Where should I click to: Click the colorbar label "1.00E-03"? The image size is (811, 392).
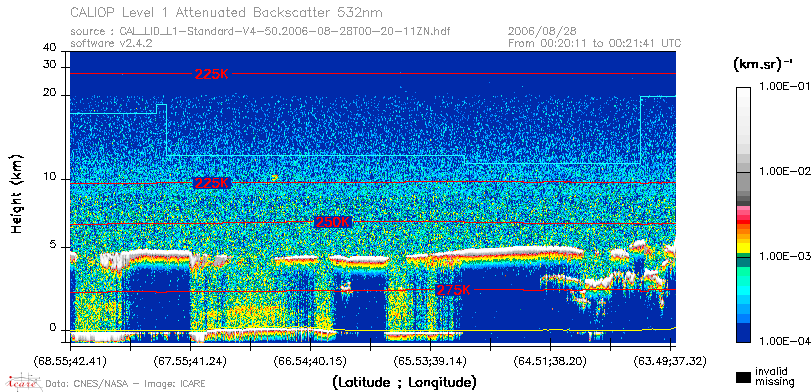(x=784, y=257)
